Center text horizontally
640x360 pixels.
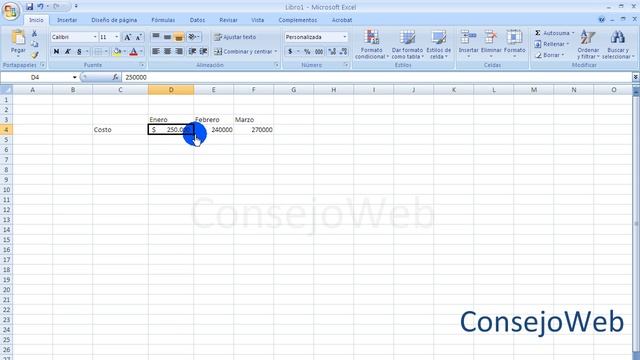[167, 51]
